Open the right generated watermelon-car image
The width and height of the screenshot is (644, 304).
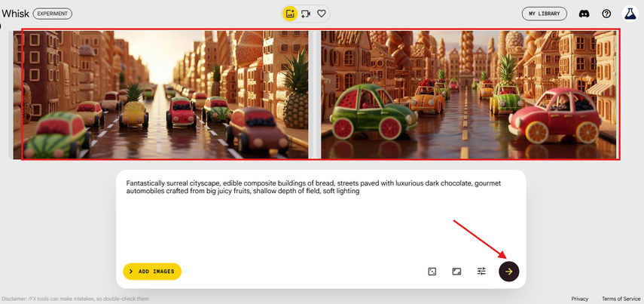tap(469, 94)
